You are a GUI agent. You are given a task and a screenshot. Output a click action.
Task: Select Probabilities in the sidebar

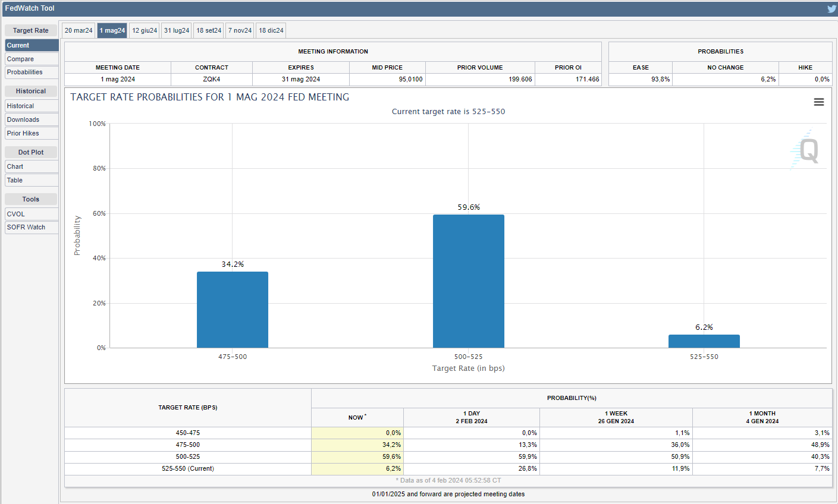click(32, 72)
